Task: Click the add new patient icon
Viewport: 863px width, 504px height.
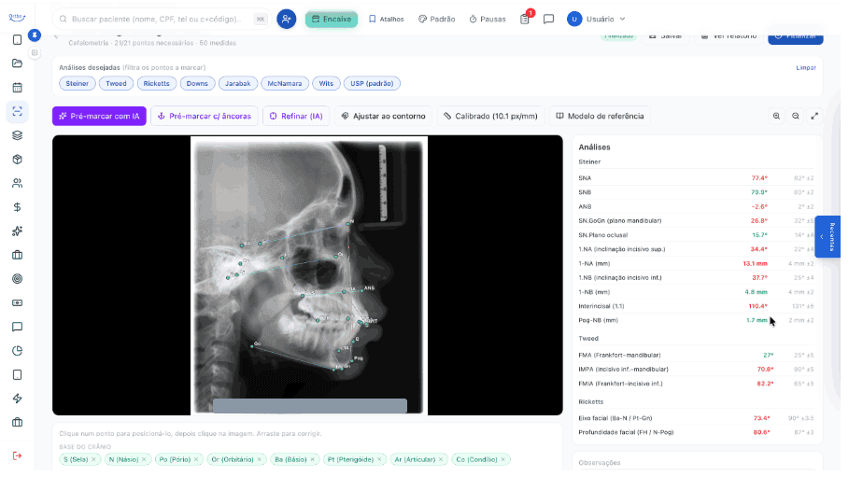Action: [286, 19]
